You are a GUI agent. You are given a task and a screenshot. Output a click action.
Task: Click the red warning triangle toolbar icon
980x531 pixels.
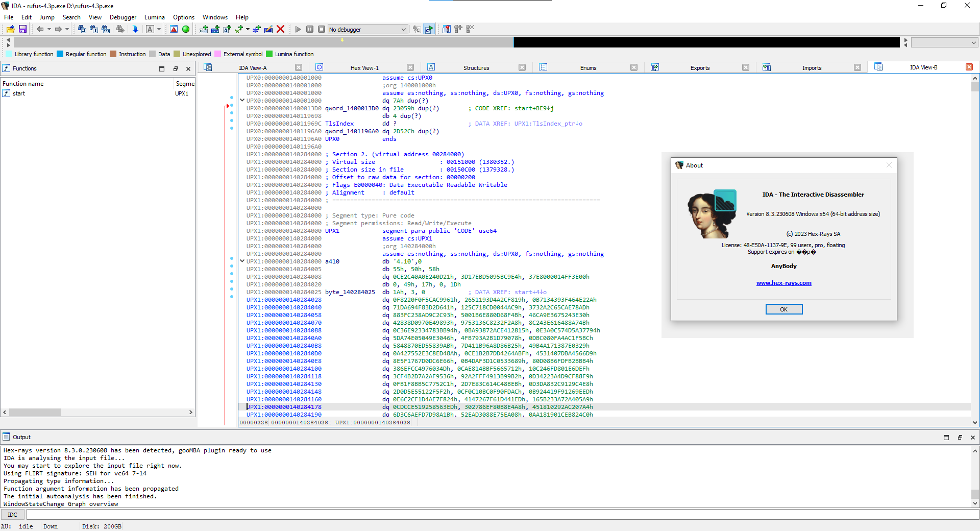click(x=174, y=29)
